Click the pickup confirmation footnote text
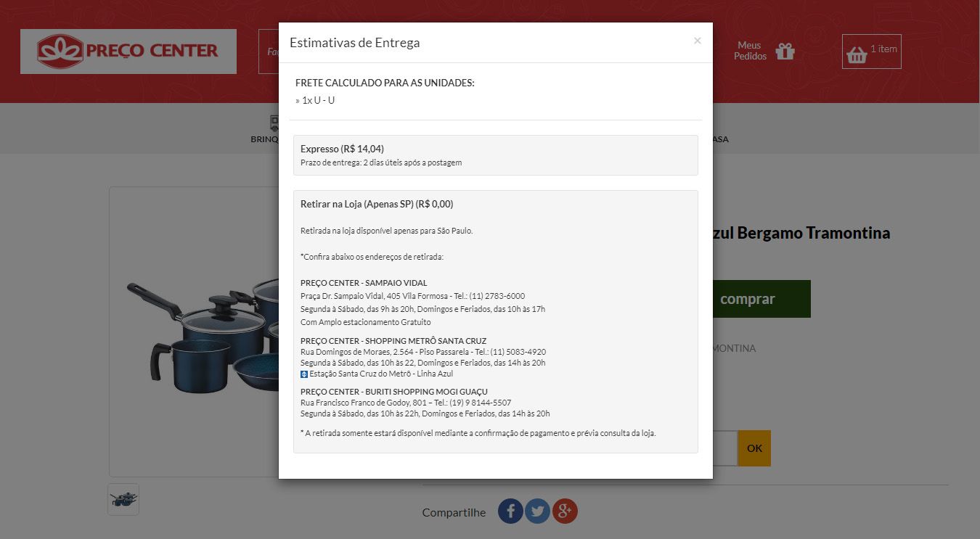The height and width of the screenshot is (539, 980). click(478, 433)
